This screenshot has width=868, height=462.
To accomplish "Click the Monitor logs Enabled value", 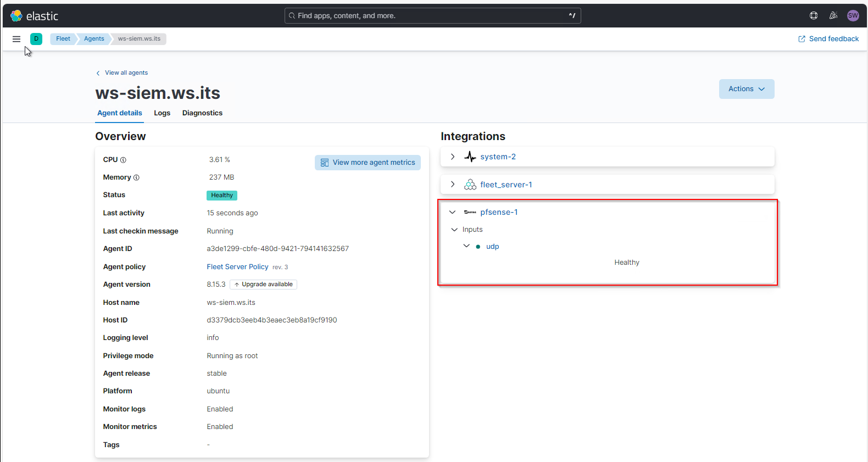I will pyautogui.click(x=220, y=409).
